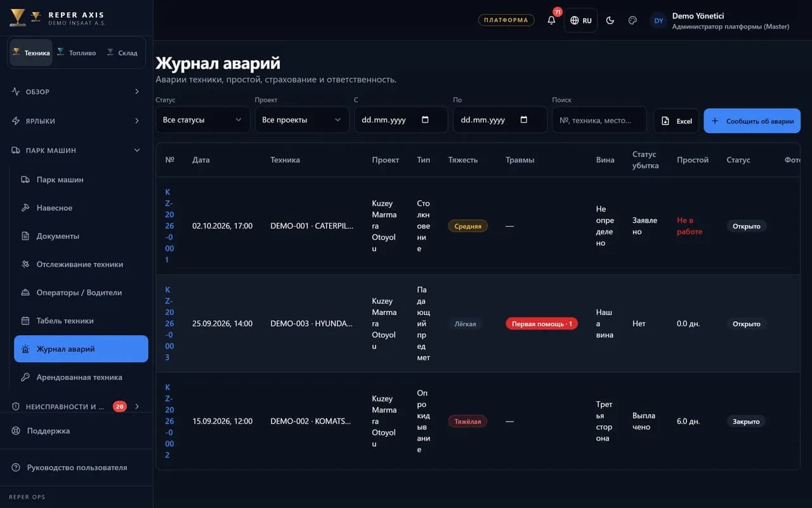Screen dimensions: 812x508
Task: Click the Поддержка lifebuoy icon
Action: [x=16, y=431]
